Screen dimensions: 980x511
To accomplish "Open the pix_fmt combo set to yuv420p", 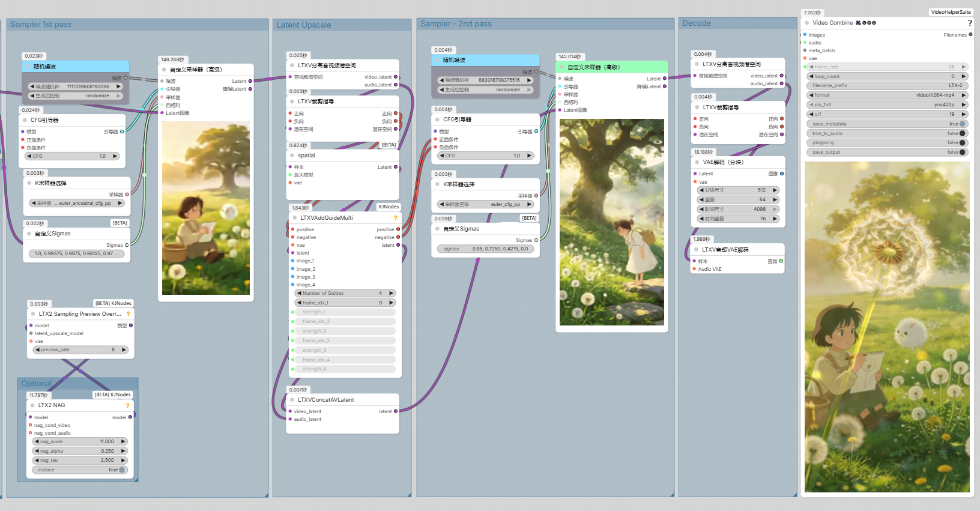I will [x=887, y=104].
